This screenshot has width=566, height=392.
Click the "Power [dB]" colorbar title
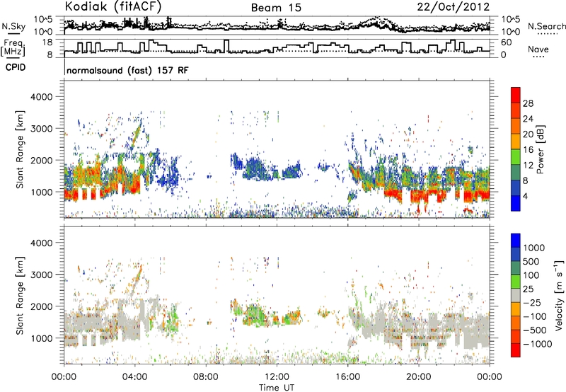pyautogui.click(x=540, y=149)
